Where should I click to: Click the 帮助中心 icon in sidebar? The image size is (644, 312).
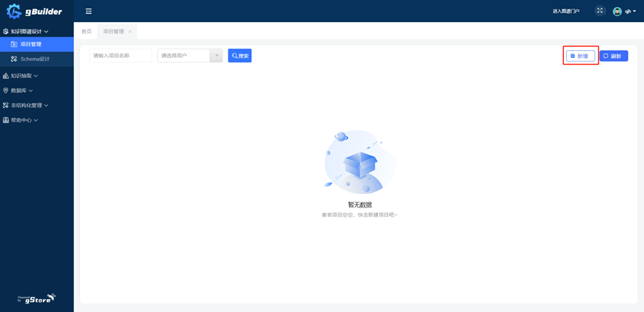point(6,120)
